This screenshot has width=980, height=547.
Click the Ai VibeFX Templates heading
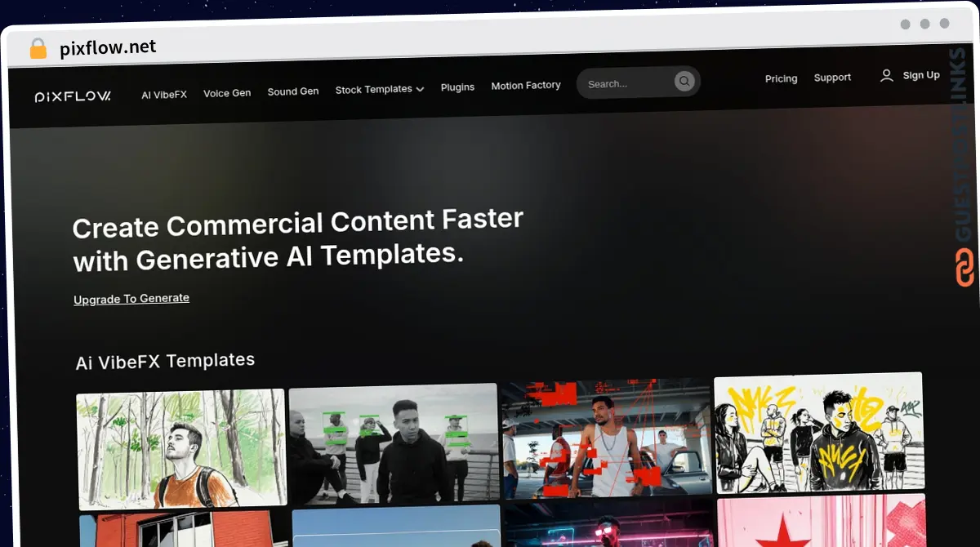point(165,361)
